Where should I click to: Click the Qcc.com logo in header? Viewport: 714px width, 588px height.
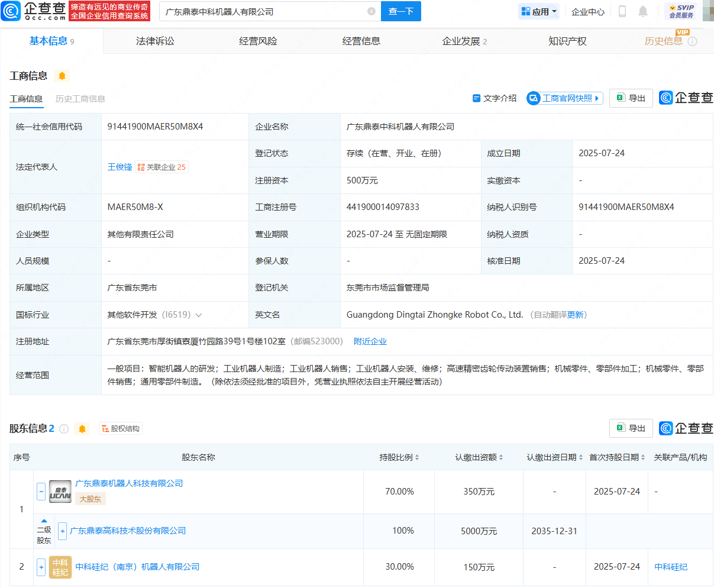(34, 11)
